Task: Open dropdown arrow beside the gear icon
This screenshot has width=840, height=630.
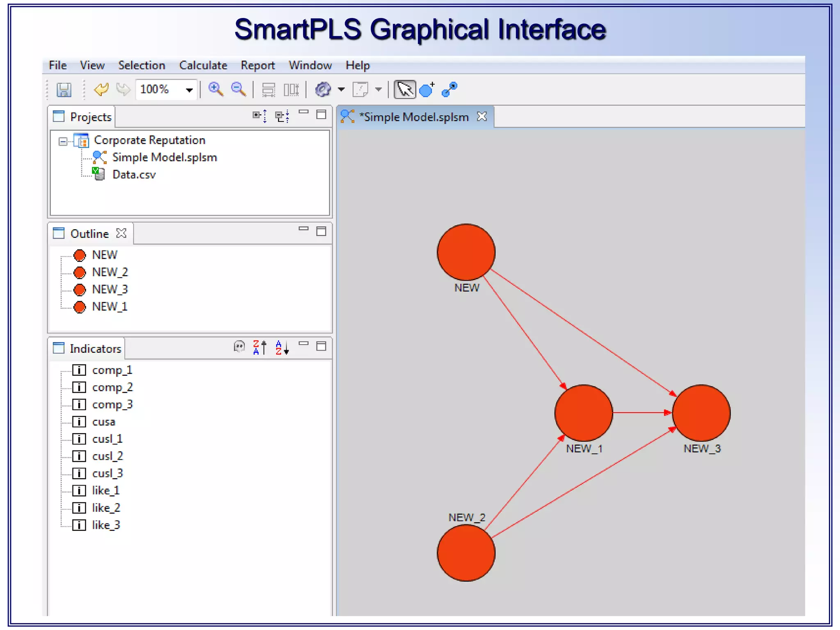Action: coord(341,89)
